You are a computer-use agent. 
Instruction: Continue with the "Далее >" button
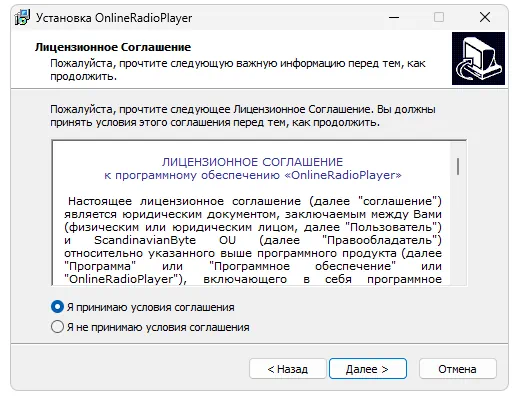click(x=368, y=369)
